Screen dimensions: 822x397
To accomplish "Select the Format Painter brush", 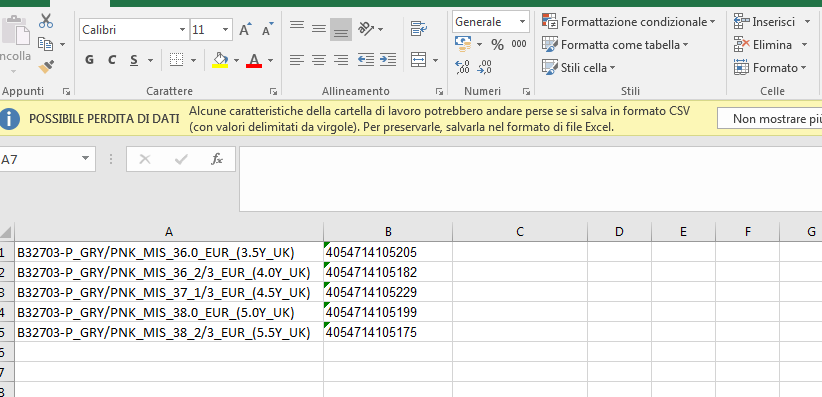I will 46,67.
